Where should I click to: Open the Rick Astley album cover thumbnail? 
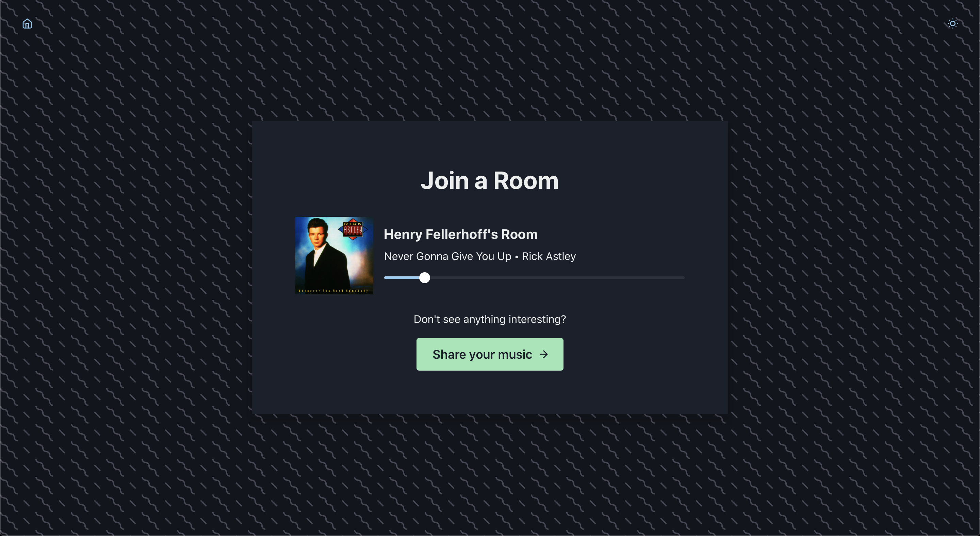coord(334,255)
